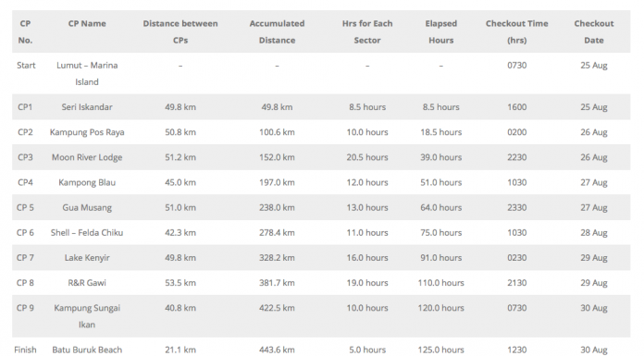Click the Elapsed Hours column header
644x356 pixels.
[x=440, y=31]
